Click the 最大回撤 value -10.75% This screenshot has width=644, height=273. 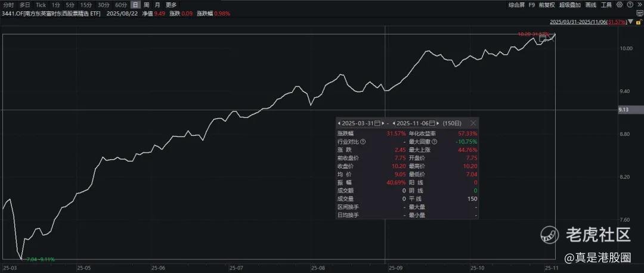466,142
